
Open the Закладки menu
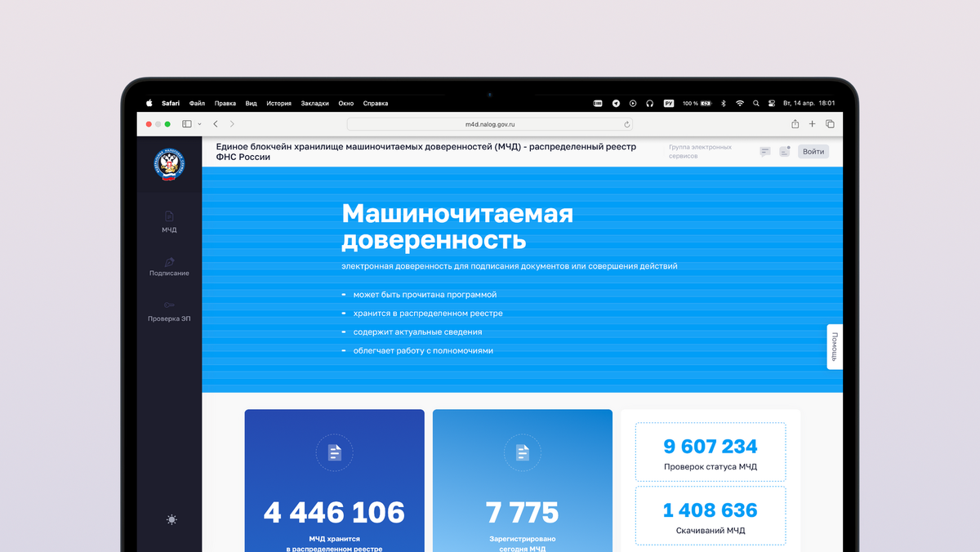point(314,104)
